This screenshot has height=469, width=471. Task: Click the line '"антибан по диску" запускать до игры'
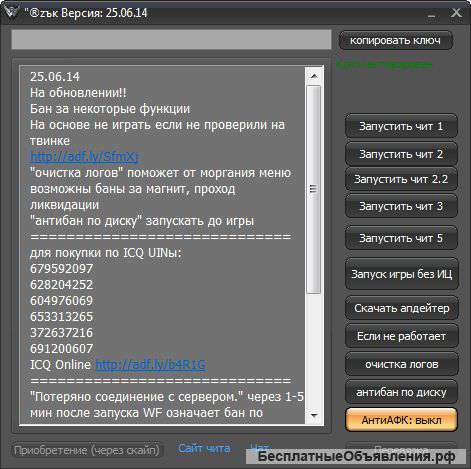(x=142, y=221)
